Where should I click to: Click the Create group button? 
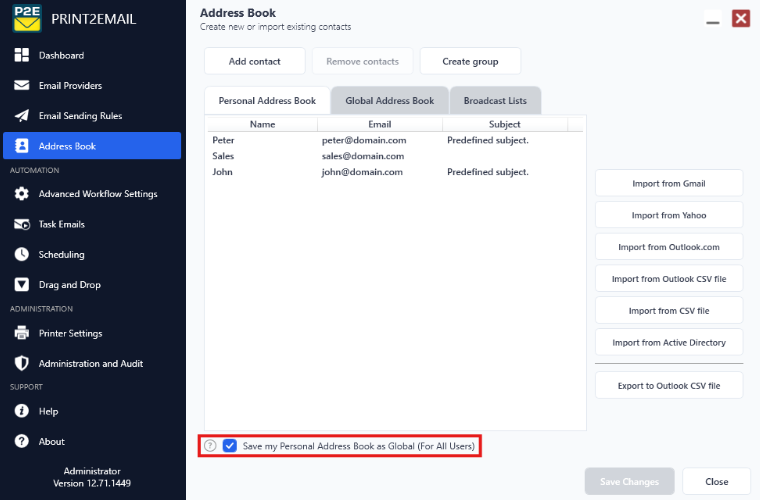click(x=470, y=61)
